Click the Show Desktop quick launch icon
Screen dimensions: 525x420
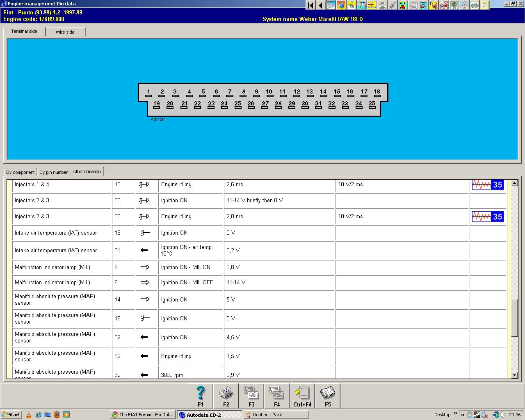pos(48,415)
